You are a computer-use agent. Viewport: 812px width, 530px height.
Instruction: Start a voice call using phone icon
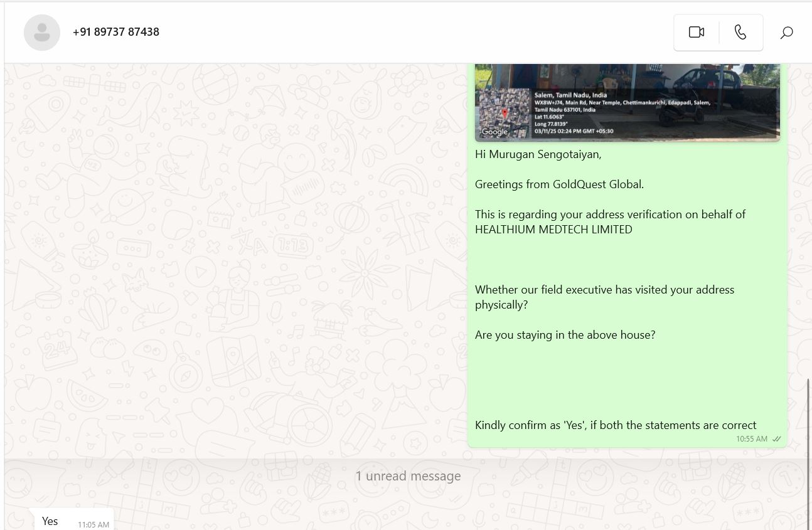(740, 32)
